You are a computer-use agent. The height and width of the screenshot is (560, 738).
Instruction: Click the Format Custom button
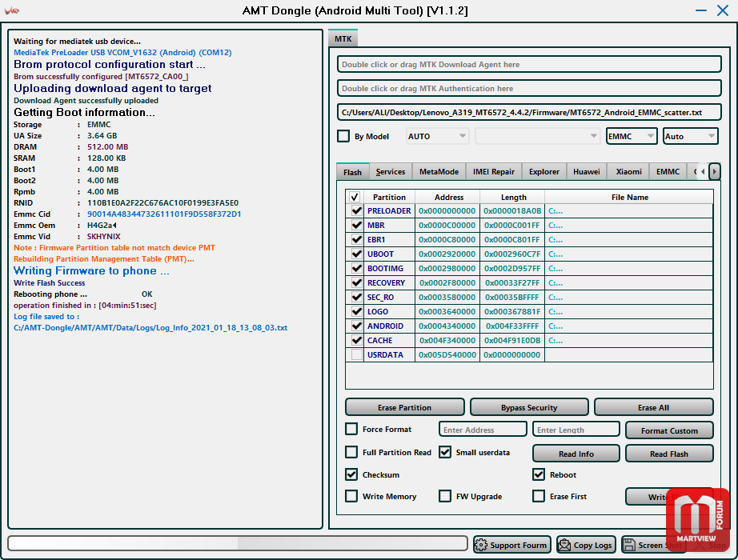click(669, 430)
